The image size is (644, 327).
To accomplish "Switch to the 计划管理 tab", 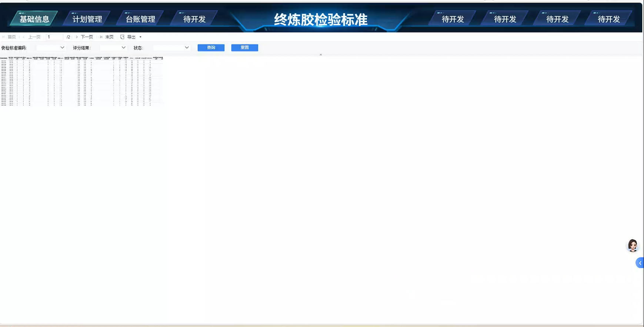I will 87,19.
